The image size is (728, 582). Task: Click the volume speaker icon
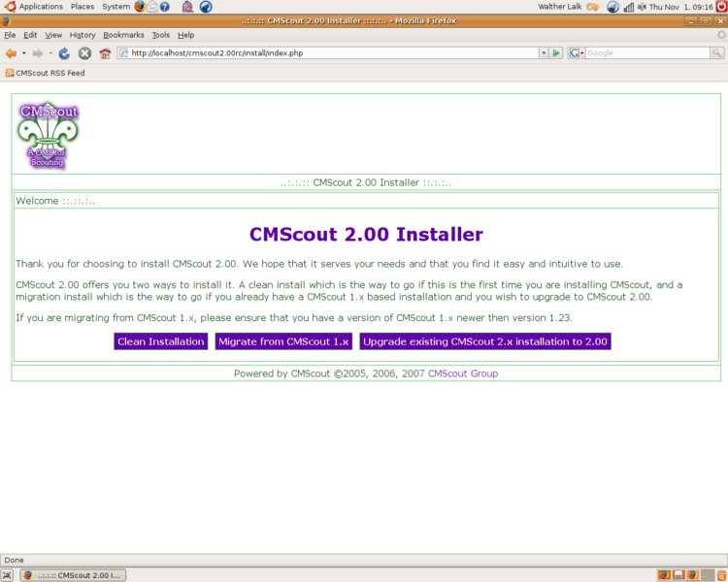click(642, 7)
